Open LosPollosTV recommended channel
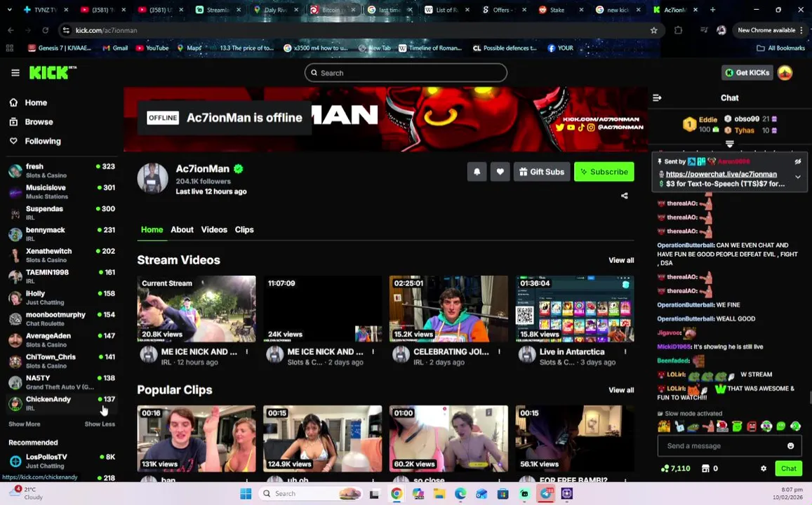The height and width of the screenshot is (505, 812). [62, 461]
